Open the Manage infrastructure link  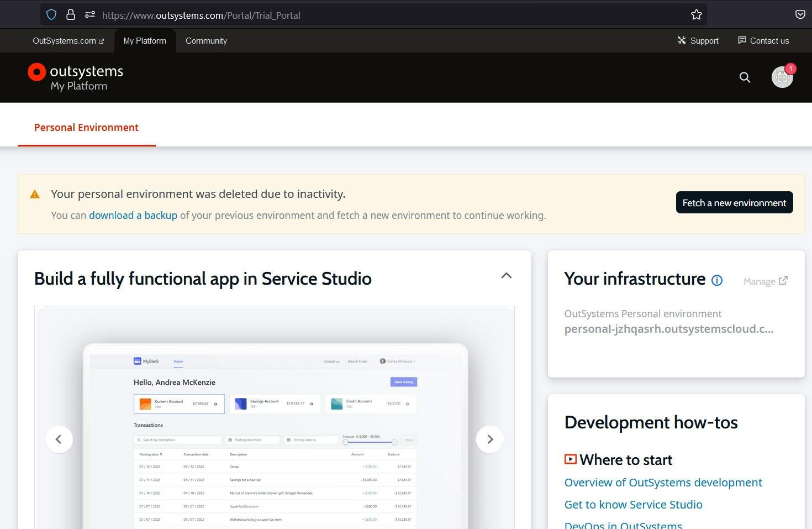coord(766,281)
